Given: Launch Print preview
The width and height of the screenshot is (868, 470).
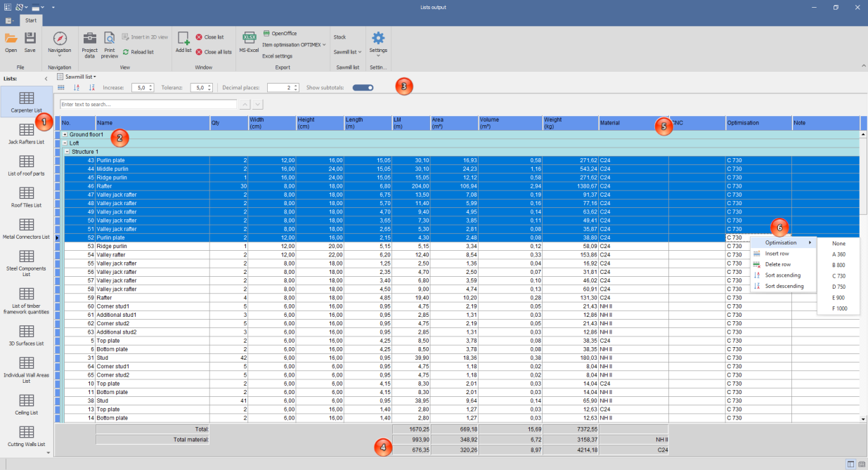Looking at the screenshot, I should tap(110, 44).
